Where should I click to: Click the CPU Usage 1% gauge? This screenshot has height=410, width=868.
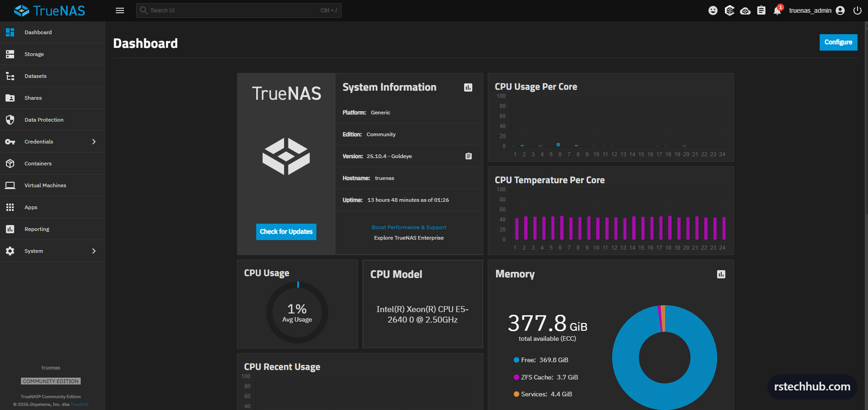click(x=297, y=313)
